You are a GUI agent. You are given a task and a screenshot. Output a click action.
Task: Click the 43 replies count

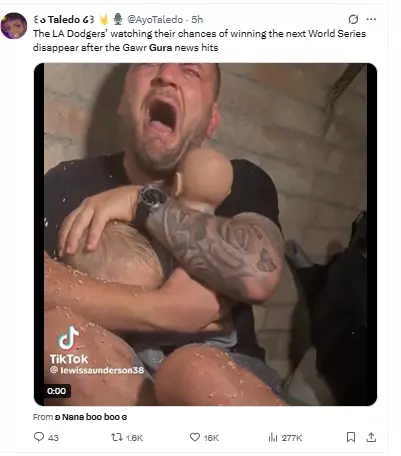click(x=53, y=438)
